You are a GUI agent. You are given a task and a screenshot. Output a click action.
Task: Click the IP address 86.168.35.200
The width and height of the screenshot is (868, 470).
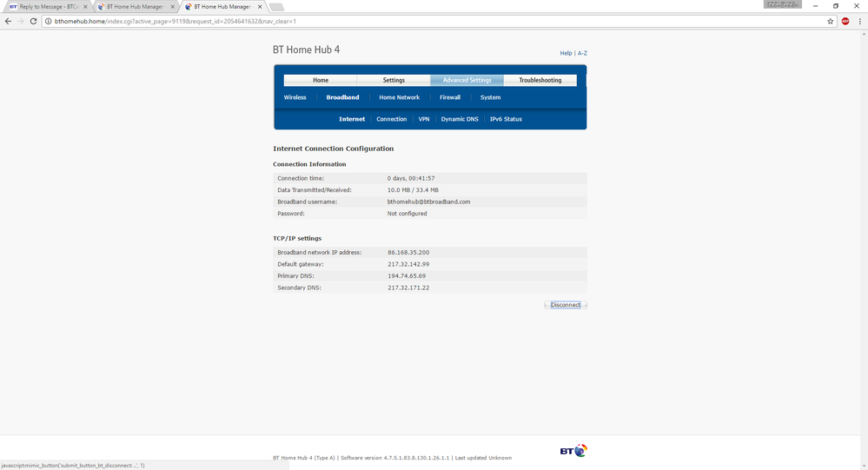tap(408, 253)
